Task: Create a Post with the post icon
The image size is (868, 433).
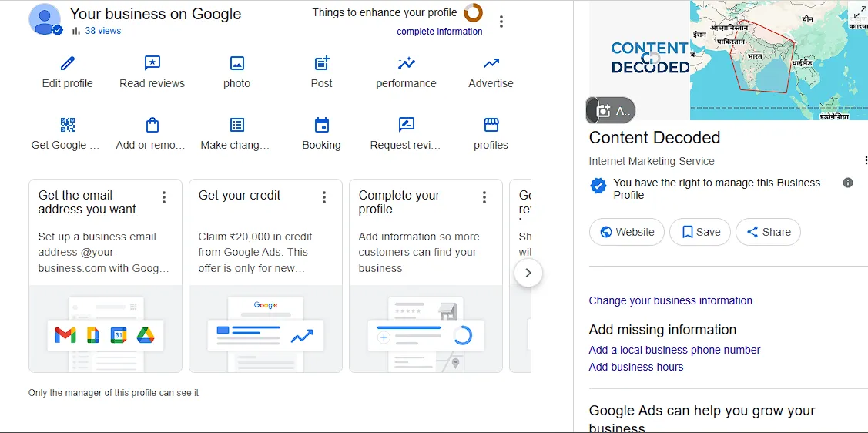Action: click(322, 63)
